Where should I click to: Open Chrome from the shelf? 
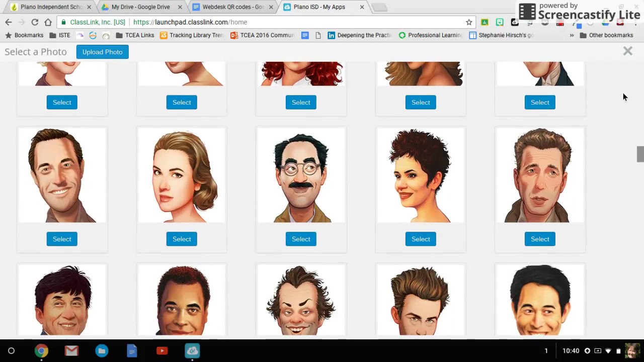click(x=41, y=351)
